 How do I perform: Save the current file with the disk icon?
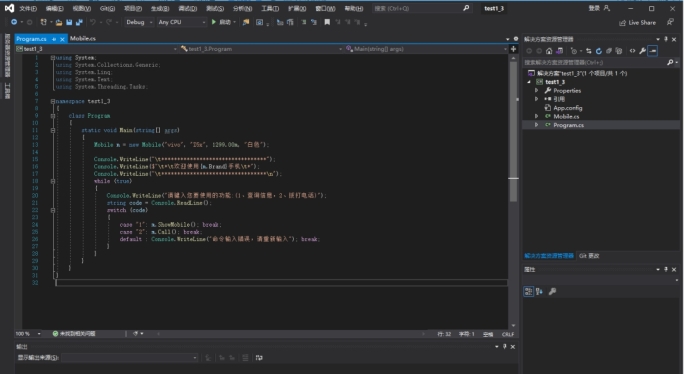click(69, 22)
